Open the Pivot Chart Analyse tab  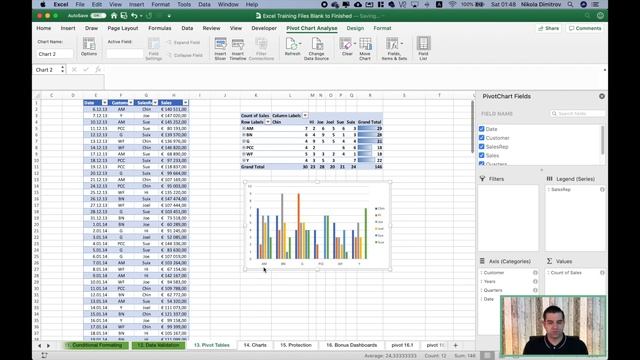(x=311, y=28)
